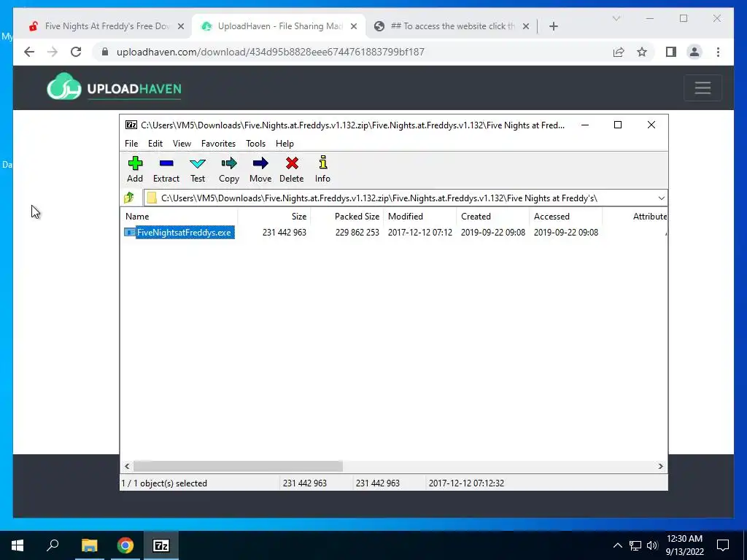Bookmark this page with the star
Screen dimensions: 747x560
point(642,52)
